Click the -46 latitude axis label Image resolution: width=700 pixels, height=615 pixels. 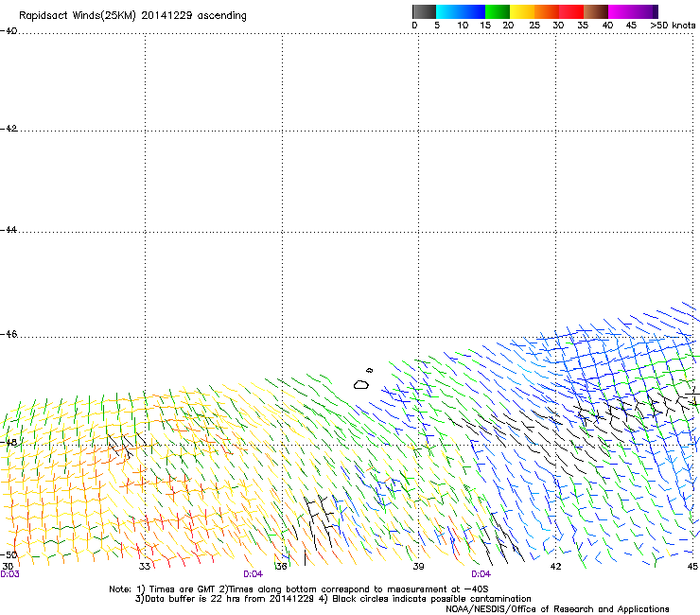click(9, 334)
